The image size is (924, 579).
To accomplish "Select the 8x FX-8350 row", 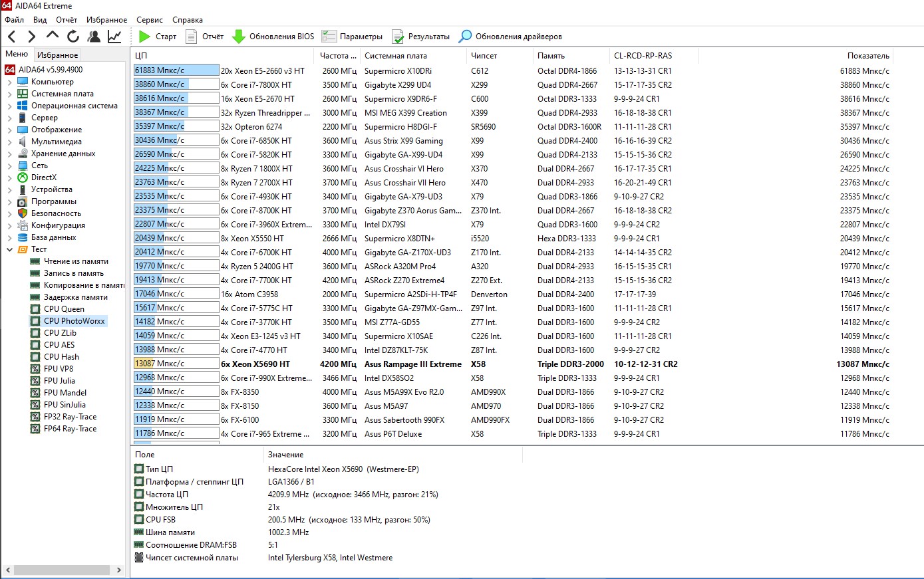I will click(512, 392).
